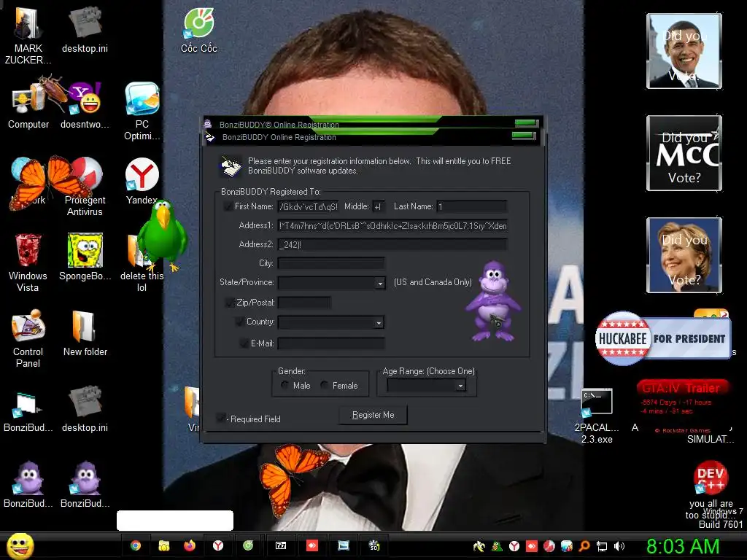The image size is (747, 560).
Task: Click the GTA:IV Trailer countdown gadget
Action: (x=682, y=405)
